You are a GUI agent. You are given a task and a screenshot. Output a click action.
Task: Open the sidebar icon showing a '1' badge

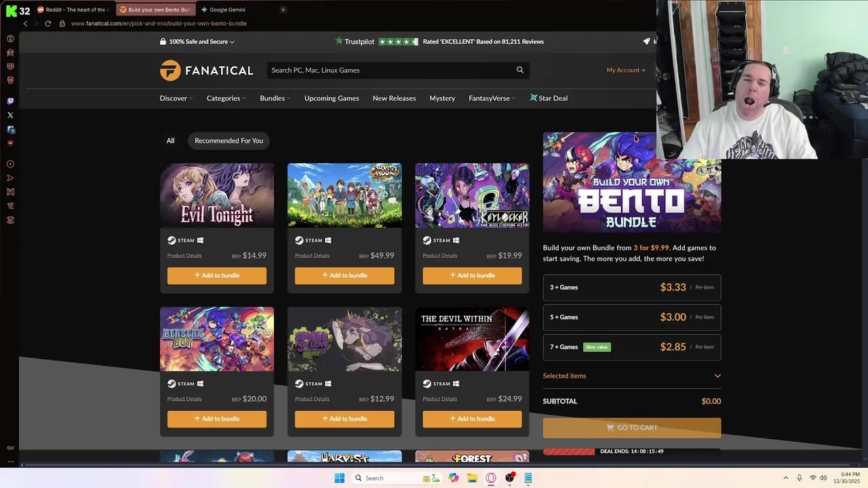[x=10, y=129]
